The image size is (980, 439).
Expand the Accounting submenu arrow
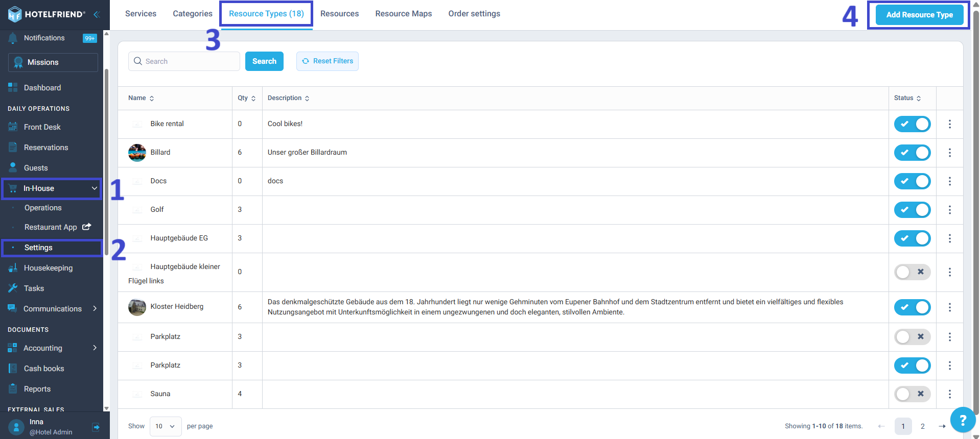click(95, 348)
